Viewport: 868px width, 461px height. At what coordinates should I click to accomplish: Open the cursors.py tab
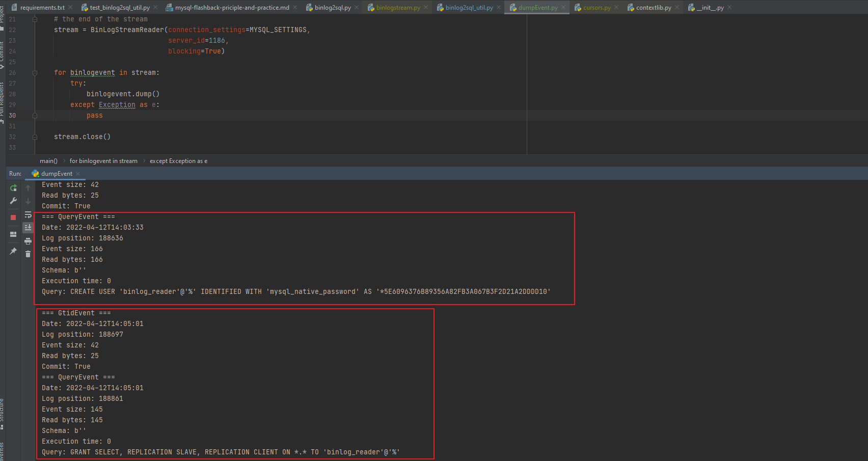tap(596, 8)
